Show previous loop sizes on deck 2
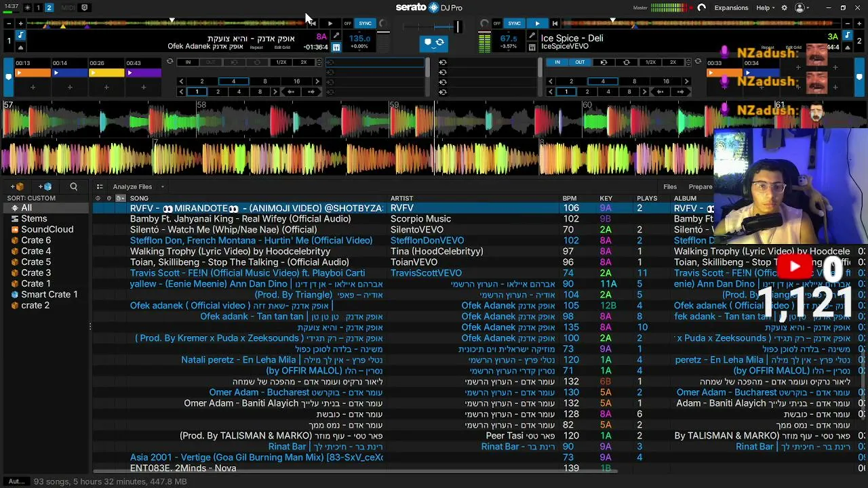 tap(551, 81)
